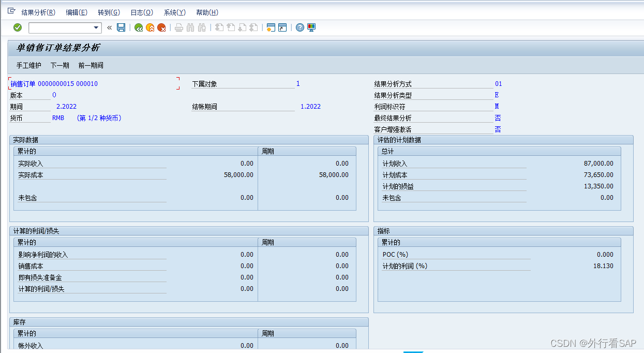Click the 结果分析类型 value E
The height and width of the screenshot is (353, 644).
click(x=497, y=95)
